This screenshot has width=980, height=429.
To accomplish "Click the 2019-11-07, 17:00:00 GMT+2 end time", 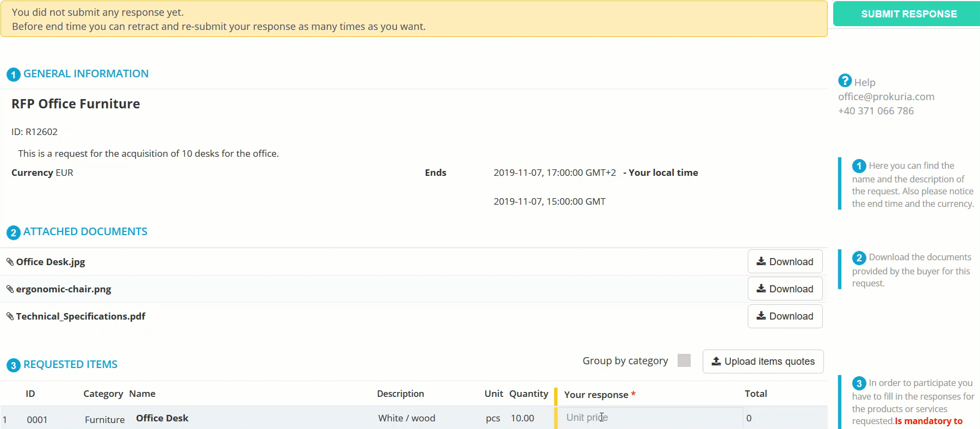I will (x=555, y=173).
